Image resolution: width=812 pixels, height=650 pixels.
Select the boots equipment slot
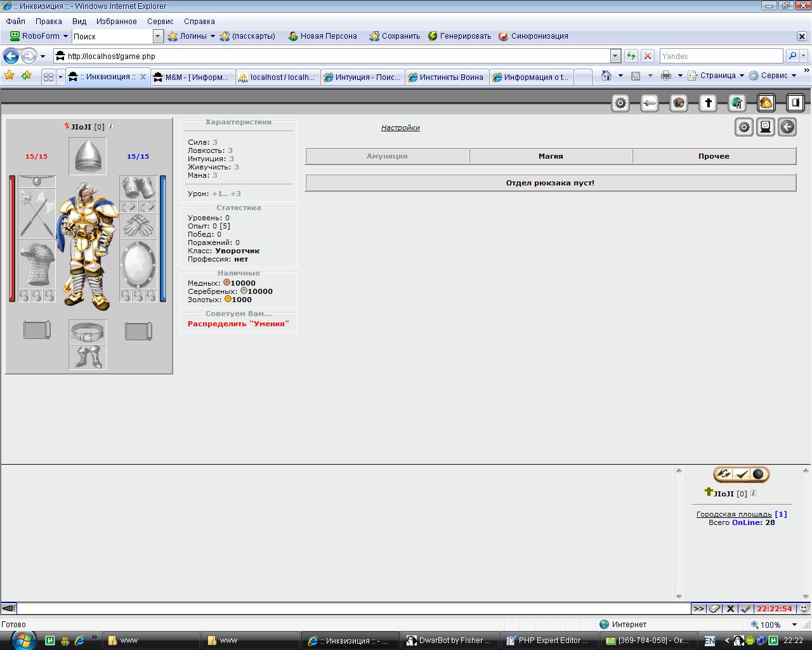pos(88,357)
